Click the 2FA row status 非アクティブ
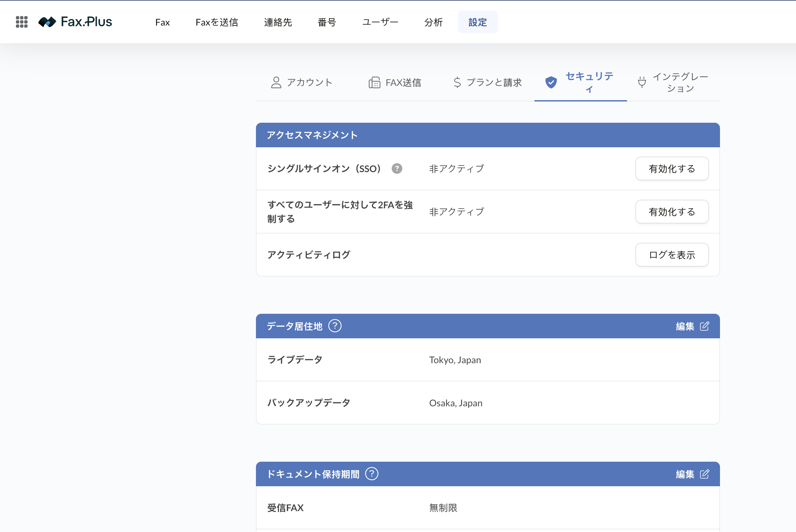796x532 pixels. (x=457, y=212)
